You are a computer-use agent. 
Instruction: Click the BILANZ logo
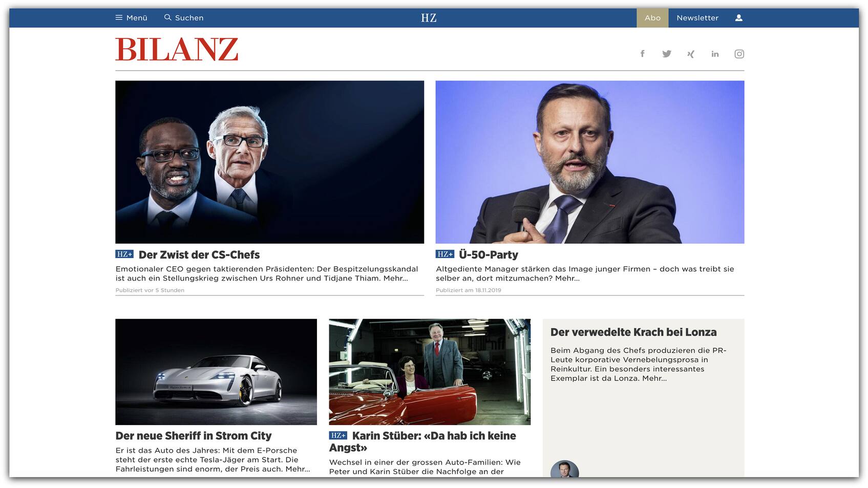tap(177, 50)
